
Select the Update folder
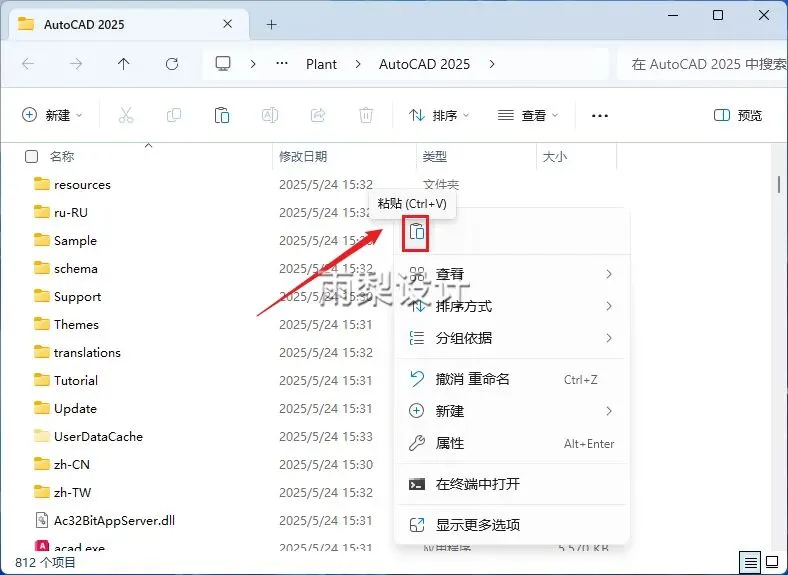(x=75, y=408)
